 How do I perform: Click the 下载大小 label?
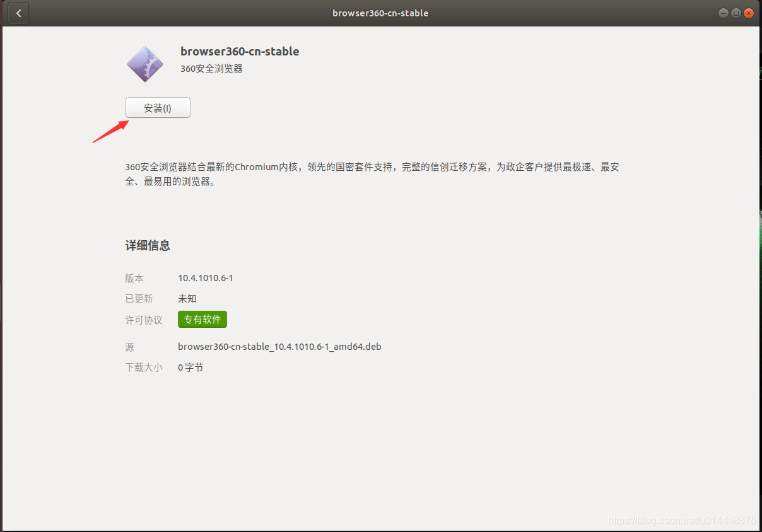tap(144, 367)
